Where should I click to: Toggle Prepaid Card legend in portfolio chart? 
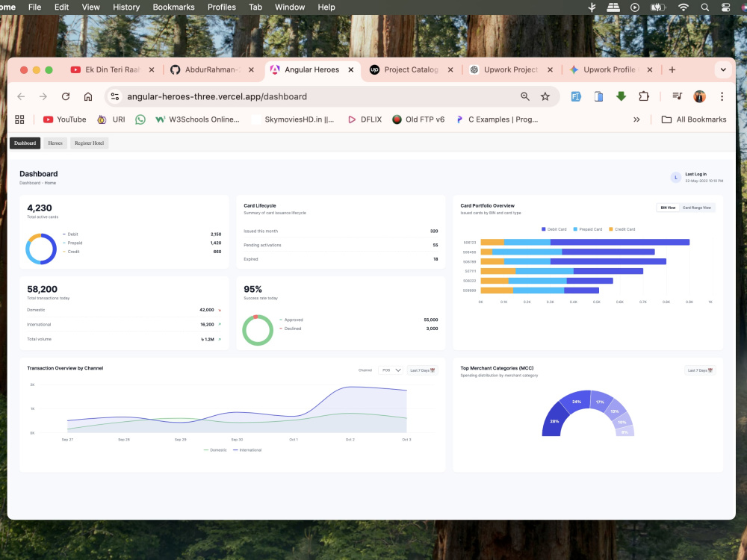pyautogui.click(x=587, y=229)
